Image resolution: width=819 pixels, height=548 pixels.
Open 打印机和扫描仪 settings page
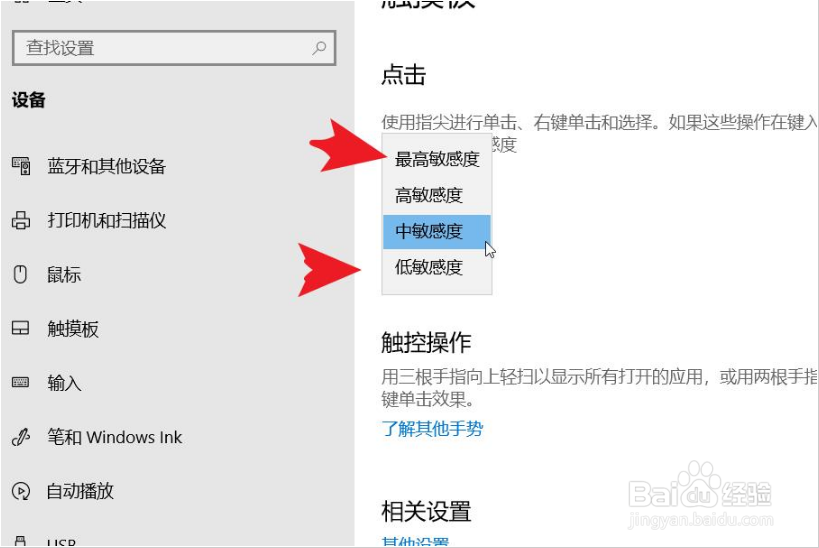pos(107,220)
